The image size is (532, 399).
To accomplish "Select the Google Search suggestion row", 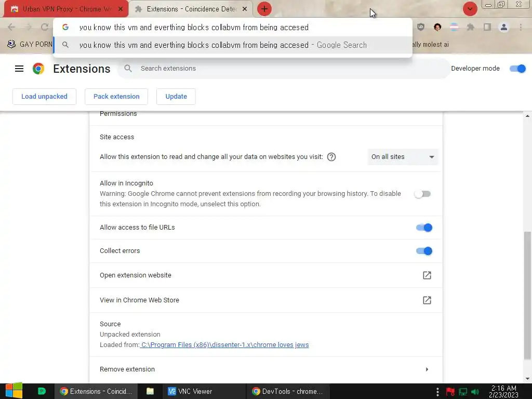I will pos(233,45).
